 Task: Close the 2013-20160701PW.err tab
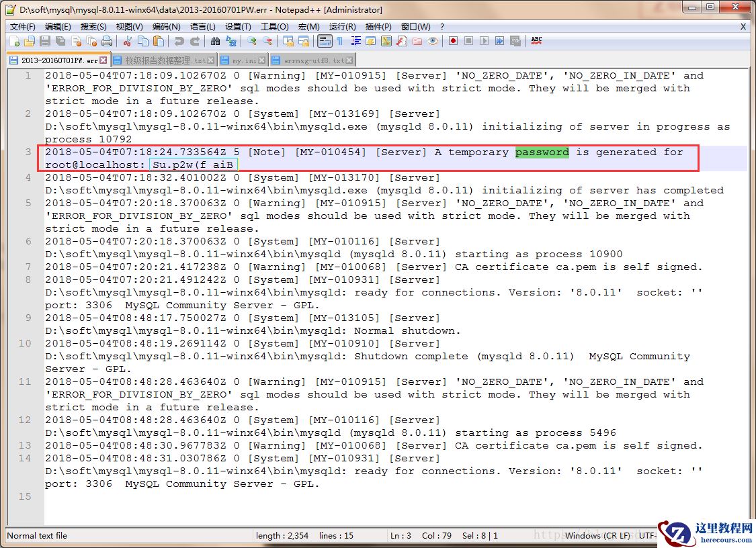[104, 60]
